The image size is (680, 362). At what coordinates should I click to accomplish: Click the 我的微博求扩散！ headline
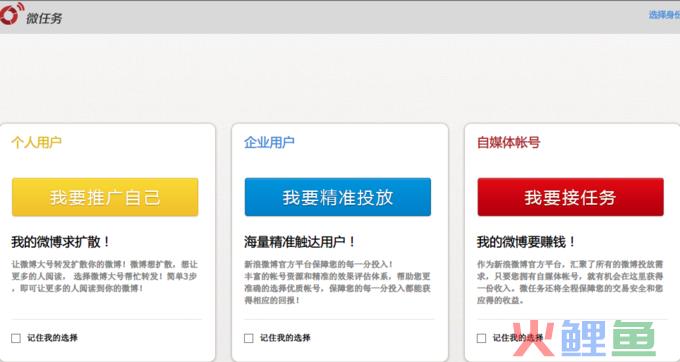coord(61,241)
